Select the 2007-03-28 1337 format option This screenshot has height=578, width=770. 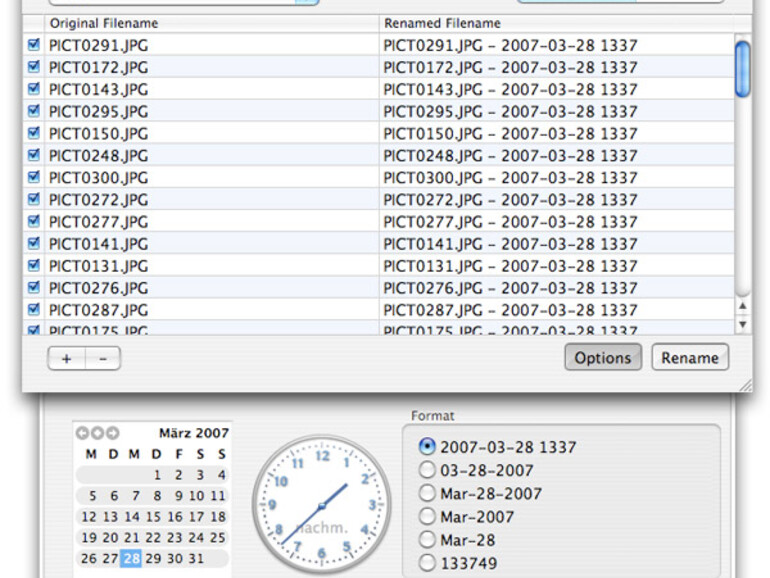click(427, 446)
